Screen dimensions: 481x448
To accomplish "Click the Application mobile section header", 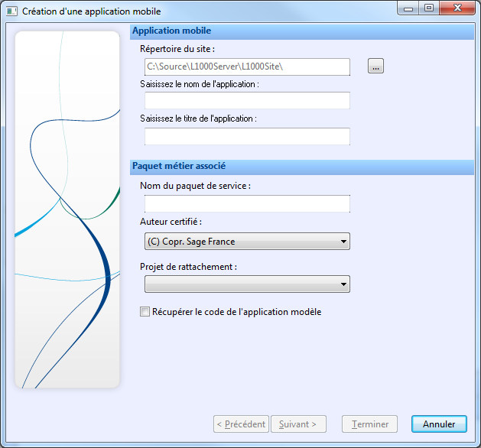I will pos(302,31).
